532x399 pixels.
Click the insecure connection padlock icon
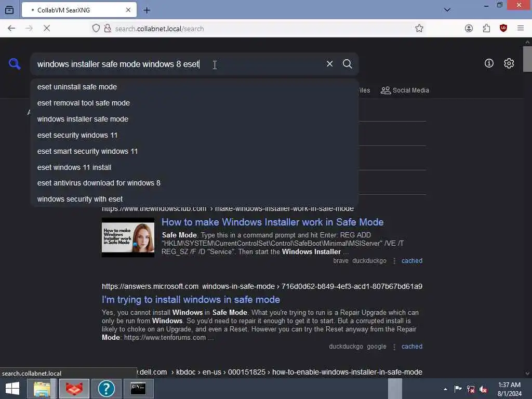(x=107, y=29)
